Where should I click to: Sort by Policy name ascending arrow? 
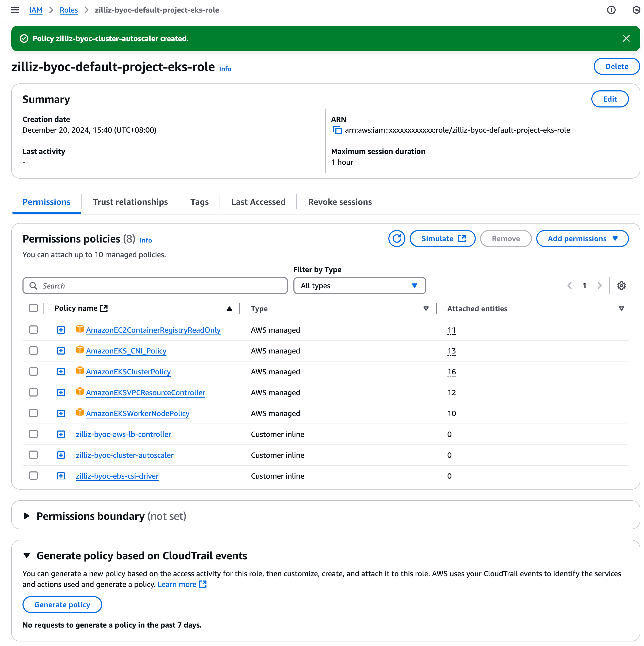coord(229,309)
